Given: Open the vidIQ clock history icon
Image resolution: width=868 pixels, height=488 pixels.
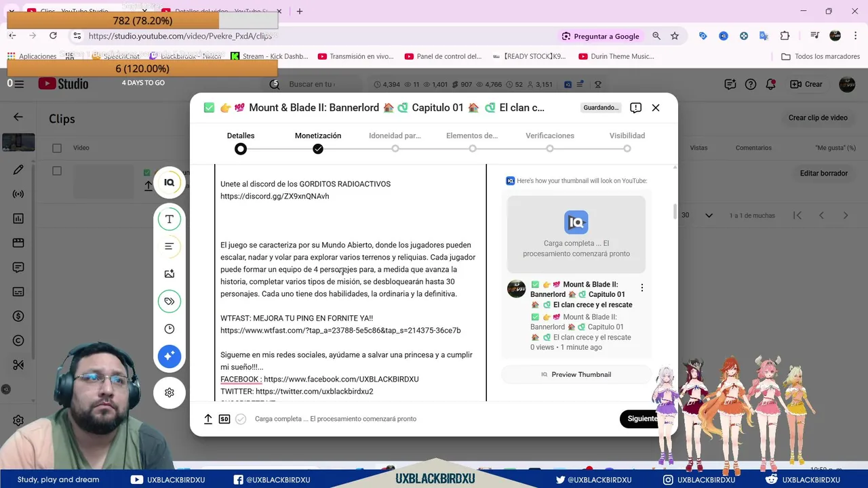Looking at the screenshot, I should click(x=170, y=329).
